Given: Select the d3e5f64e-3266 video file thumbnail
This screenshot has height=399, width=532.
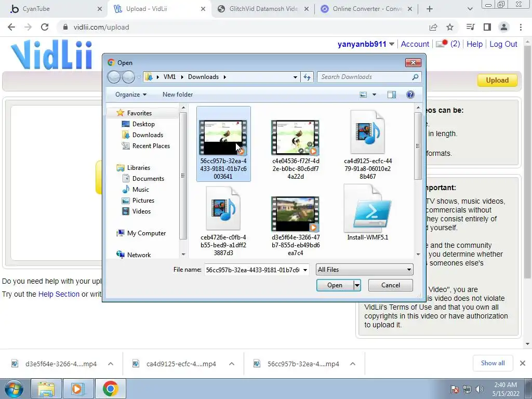Looking at the screenshot, I should pos(295,214).
